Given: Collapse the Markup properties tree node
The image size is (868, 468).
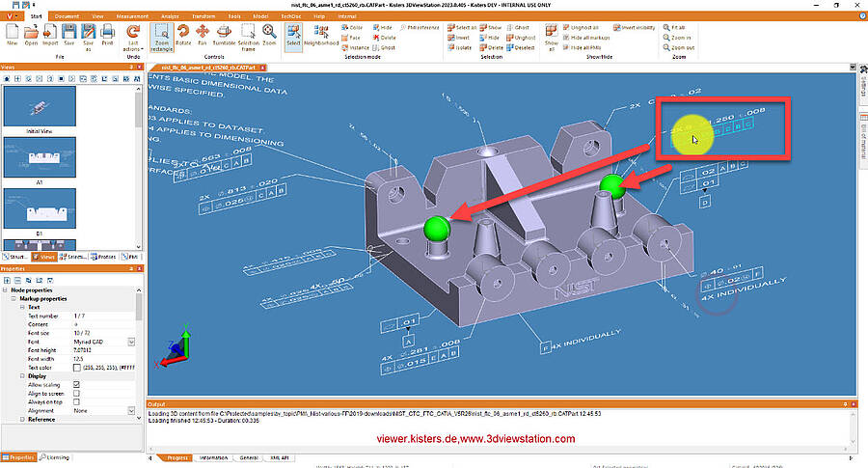Looking at the screenshot, I should point(14,298).
